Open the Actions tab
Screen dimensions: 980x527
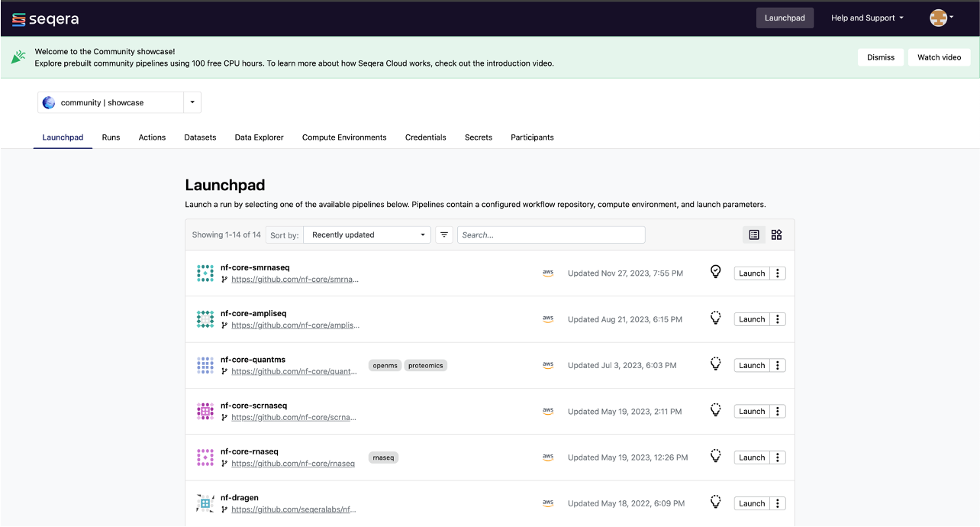coord(152,137)
